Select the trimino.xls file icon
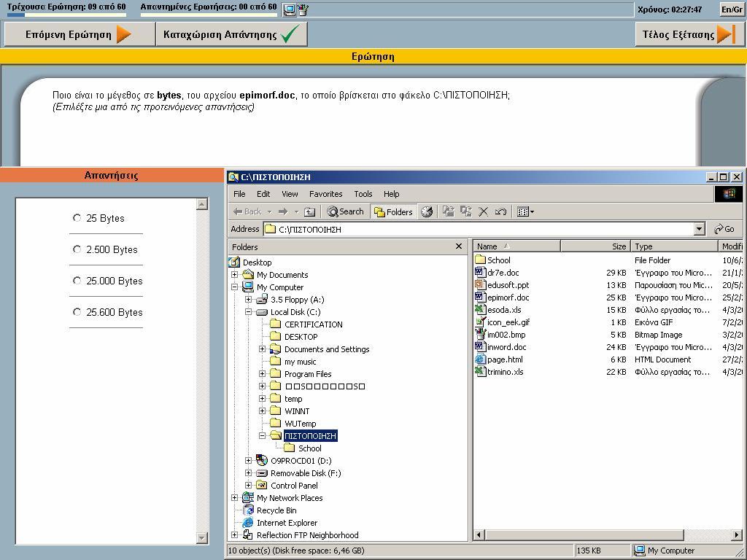This screenshot has width=747, height=560. 480,371
